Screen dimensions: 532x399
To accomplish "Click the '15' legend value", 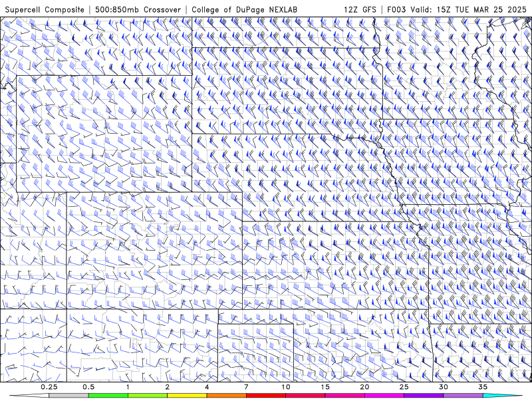I will [x=325, y=387].
